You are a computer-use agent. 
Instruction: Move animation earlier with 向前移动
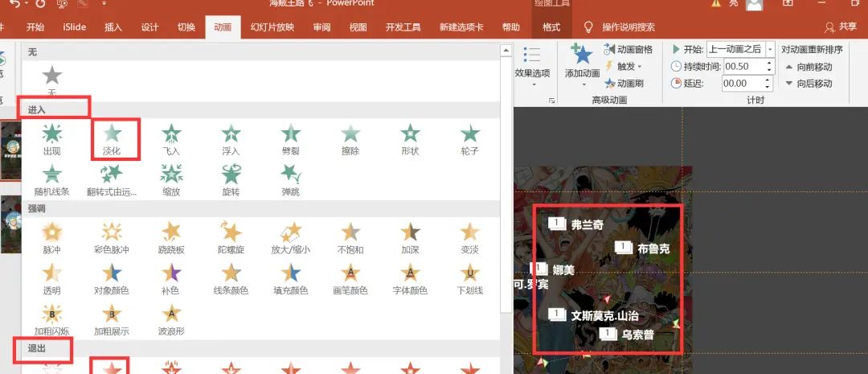(x=809, y=67)
